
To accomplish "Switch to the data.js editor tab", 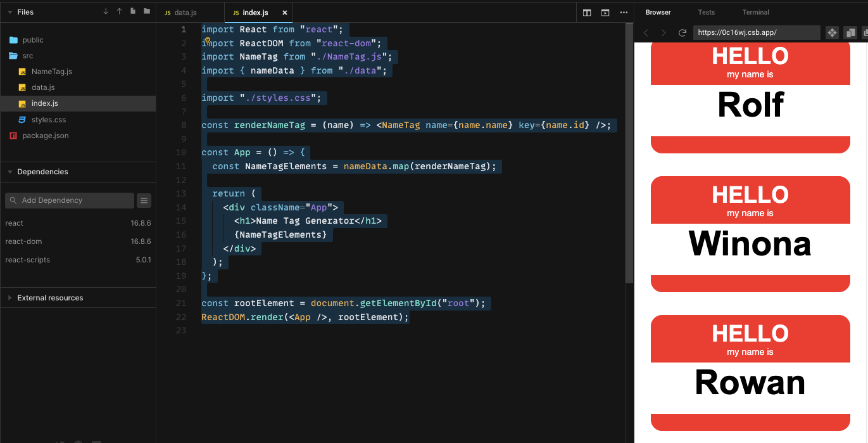I will (x=190, y=12).
